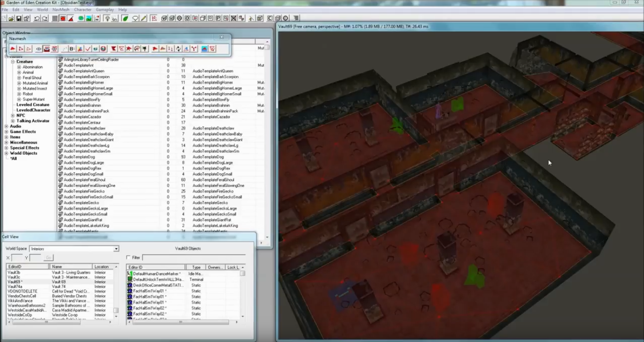Expand the Super Mutant tree node
Image resolution: width=644 pixels, height=342 pixels.
[19, 99]
